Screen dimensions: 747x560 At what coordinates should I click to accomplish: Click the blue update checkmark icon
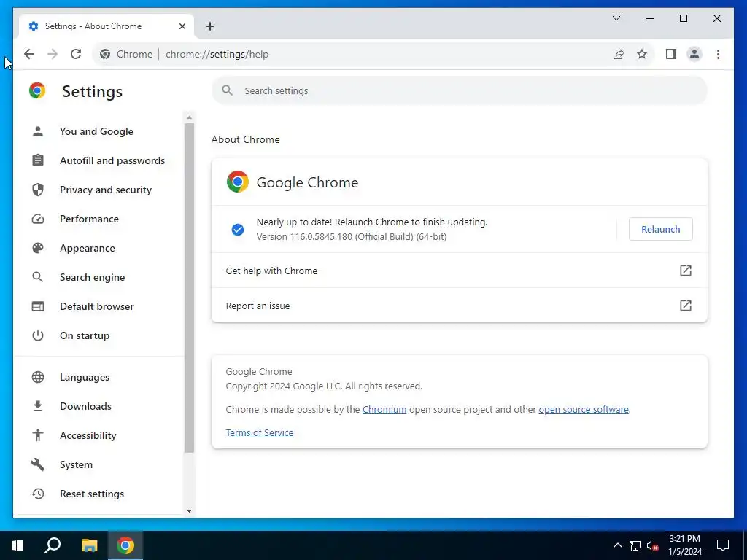click(x=238, y=230)
